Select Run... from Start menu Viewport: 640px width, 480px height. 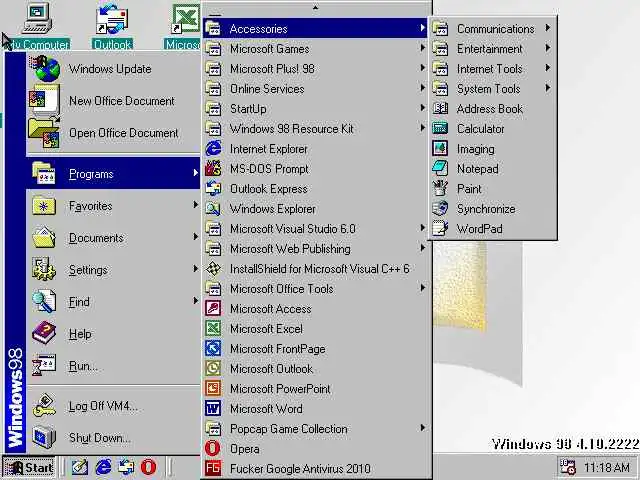tap(113, 366)
